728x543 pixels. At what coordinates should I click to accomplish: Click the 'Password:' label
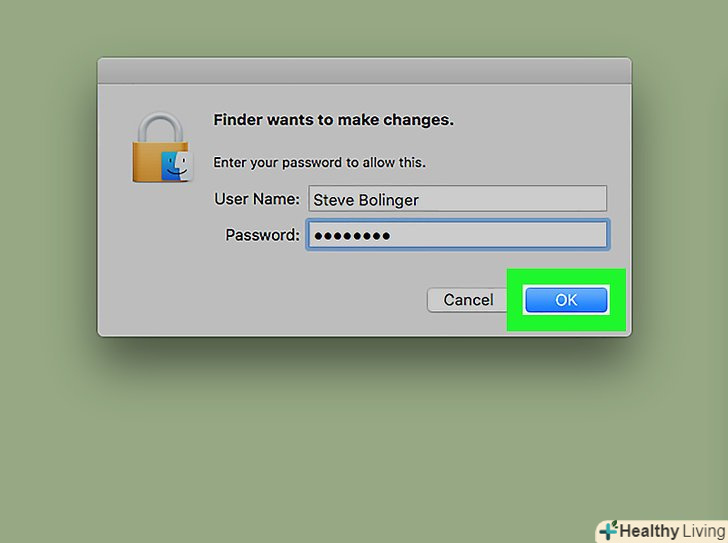click(262, 235)
